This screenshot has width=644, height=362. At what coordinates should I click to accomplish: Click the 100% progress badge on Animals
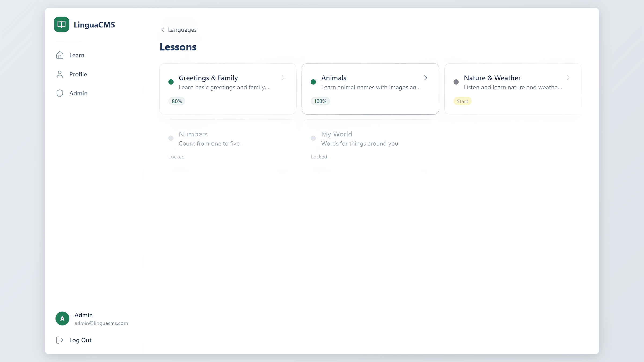[x=320, y=101]
